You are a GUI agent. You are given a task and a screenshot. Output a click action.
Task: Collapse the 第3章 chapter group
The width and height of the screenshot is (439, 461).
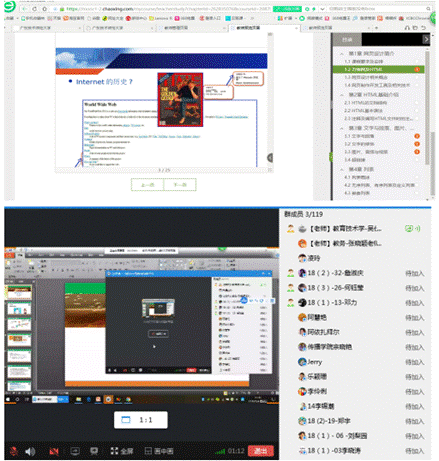click(x=342, y=128)
